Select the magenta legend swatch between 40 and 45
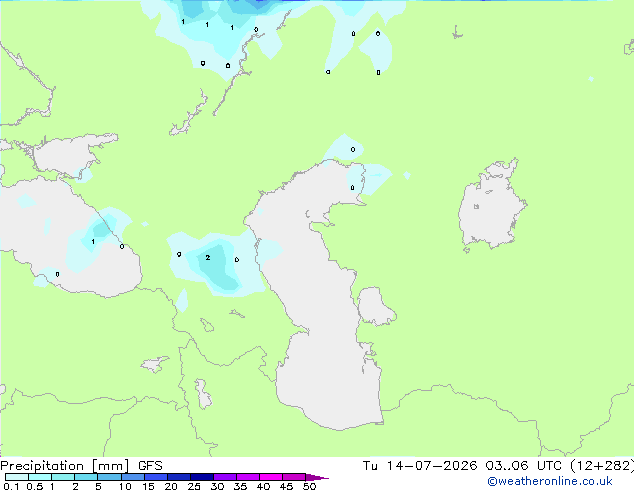The height and width of the screenshot is (490, 634). tap(271, 477)
